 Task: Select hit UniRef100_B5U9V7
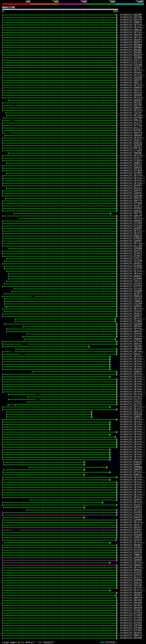click(x=131, y=42)
